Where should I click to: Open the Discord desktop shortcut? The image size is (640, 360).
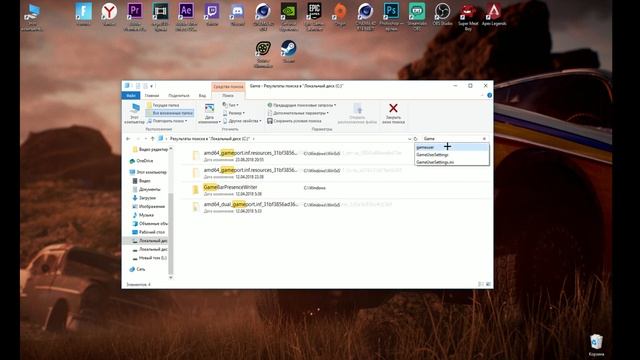(x=237, y=12)
